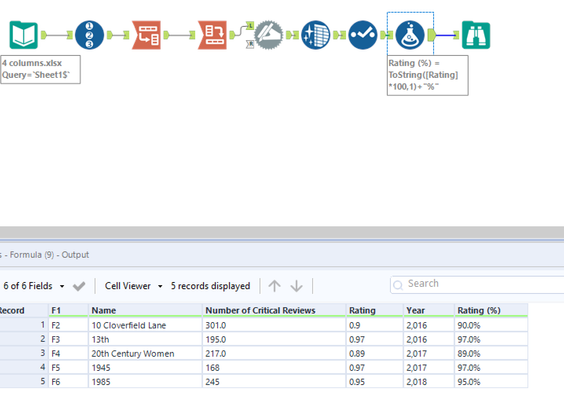Click the Input Data output anchor
The height and width of the screenshot is (409, 564).
44,35
